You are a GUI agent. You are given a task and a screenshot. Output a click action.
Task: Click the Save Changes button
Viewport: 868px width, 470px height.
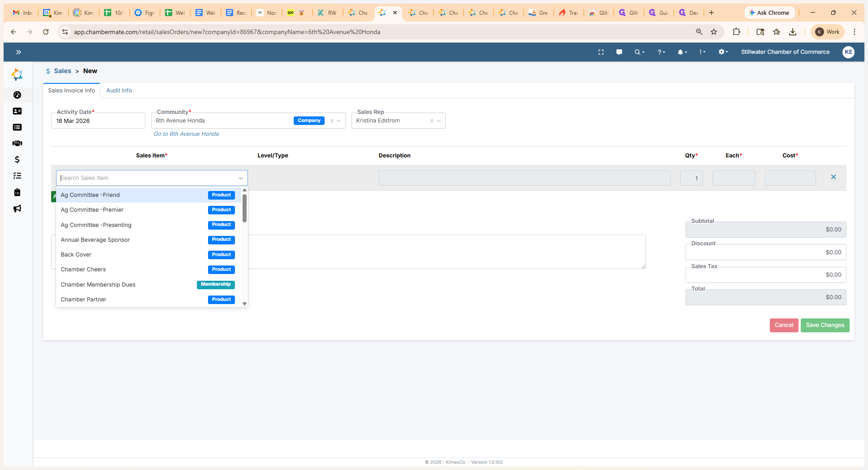pos(825,325)
